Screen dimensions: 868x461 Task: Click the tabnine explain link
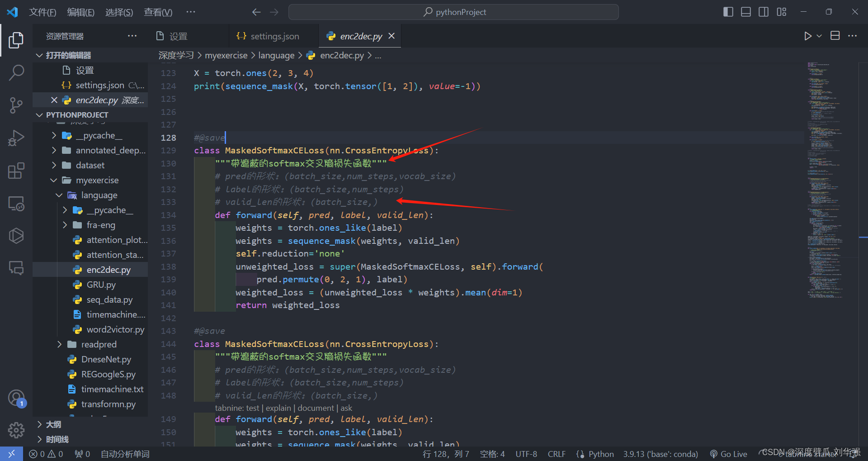coord(278,408)
